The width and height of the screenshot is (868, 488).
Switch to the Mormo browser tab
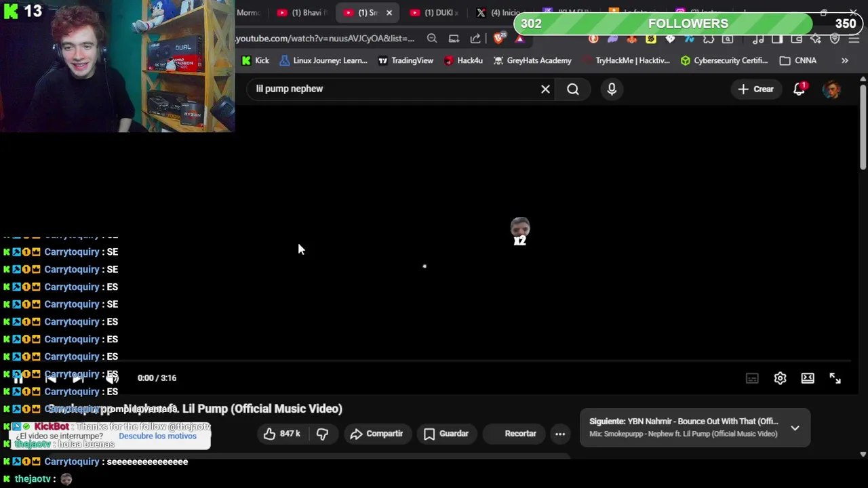tap(248, 13)
